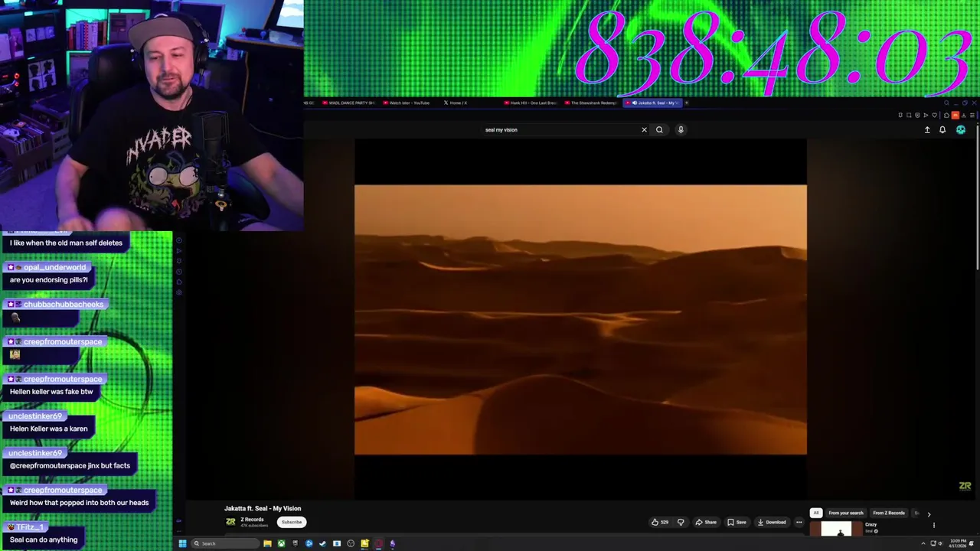The width and height of the screenshot is (980, 551).
Task: Download the My Vision video
Action: coord(772,522)
